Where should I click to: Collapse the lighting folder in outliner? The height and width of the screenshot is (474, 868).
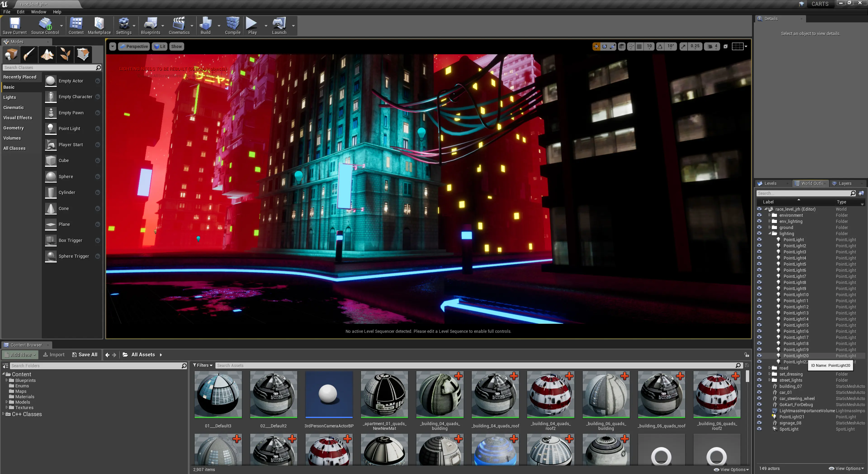[x=770, y=233]
